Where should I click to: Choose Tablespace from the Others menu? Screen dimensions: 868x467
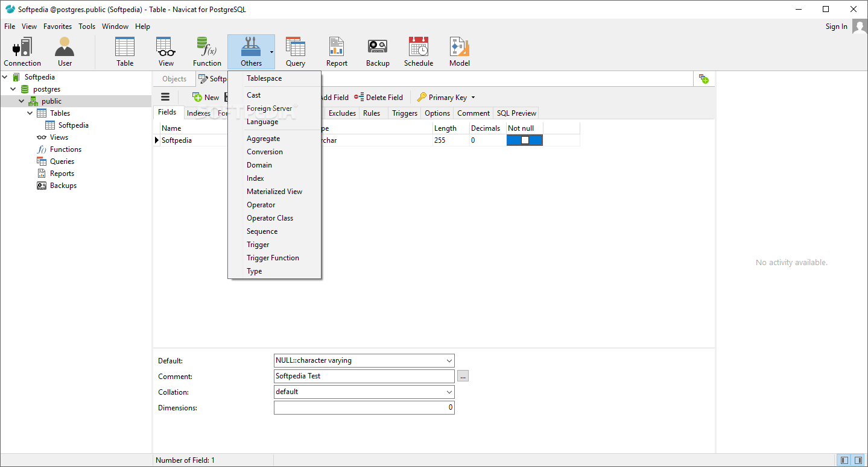coord(274,78)
